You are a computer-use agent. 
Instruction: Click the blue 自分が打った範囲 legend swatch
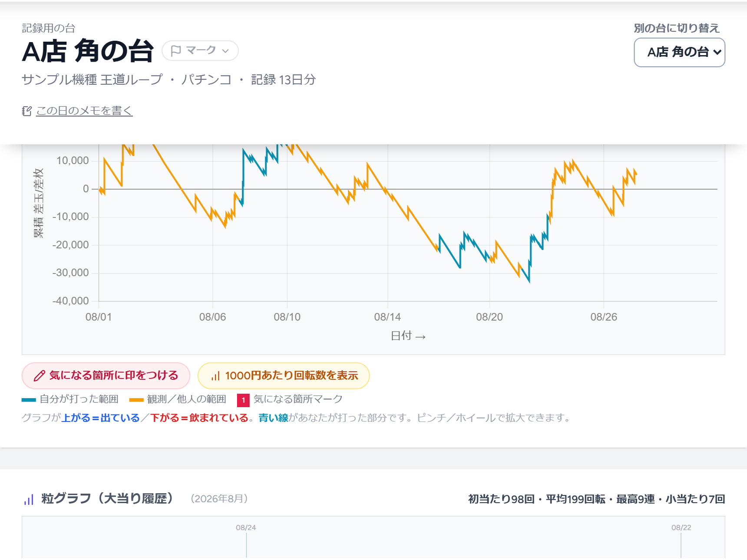click(29, 400)
